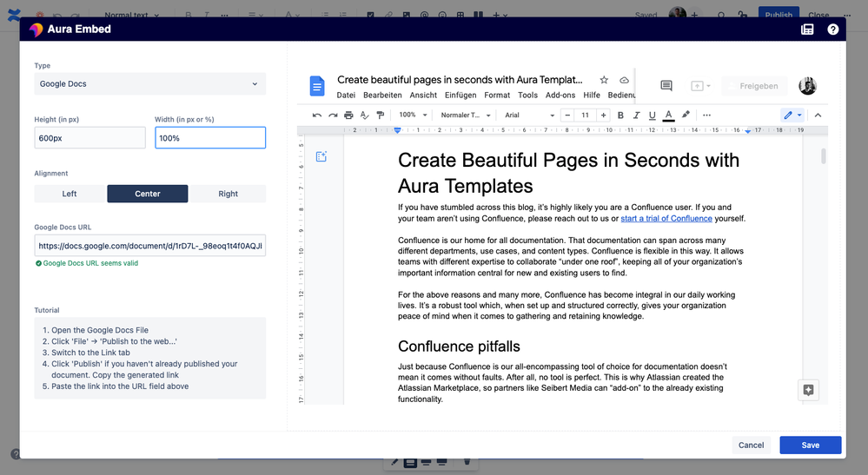Viewport: 868px width, 475px height.
Task: Toggle bold formatting in Docs toolbar
Action: point(620,115)
